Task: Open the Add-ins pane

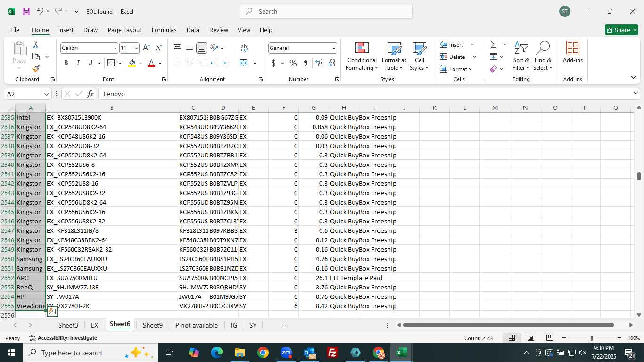Action: pyautogui.click(x=573, y=52)
